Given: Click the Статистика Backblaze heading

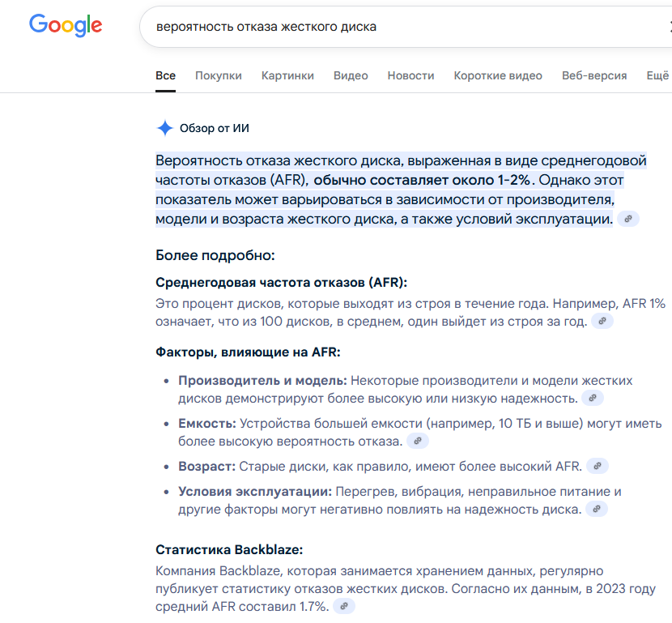Looking at the screenshot, I should [229, 549].
